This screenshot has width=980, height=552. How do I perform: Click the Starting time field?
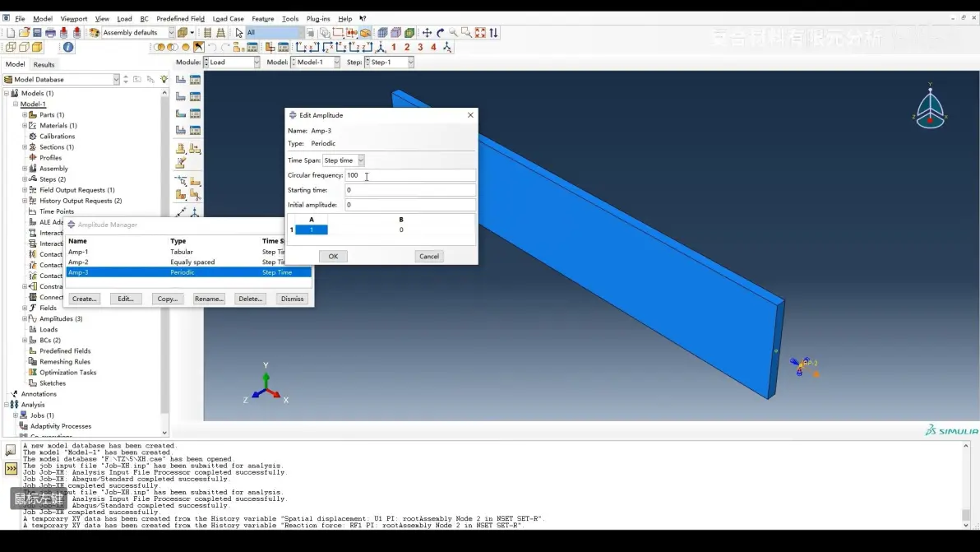pos(410,190)
